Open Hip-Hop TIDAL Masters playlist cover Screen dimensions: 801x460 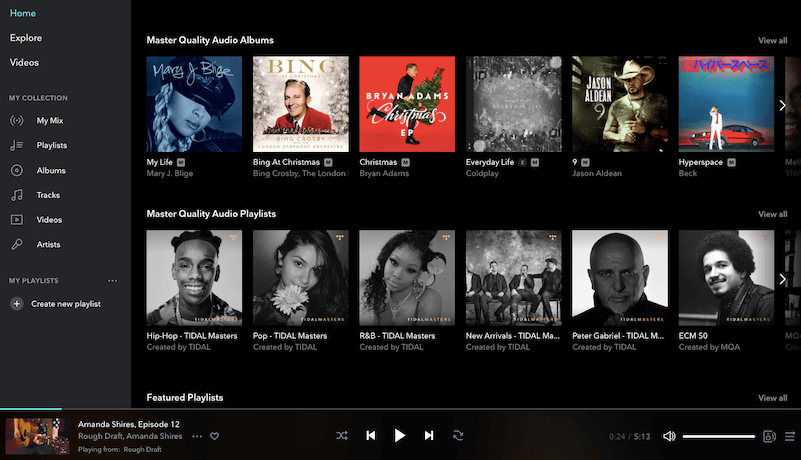click(x=194, y=278)
